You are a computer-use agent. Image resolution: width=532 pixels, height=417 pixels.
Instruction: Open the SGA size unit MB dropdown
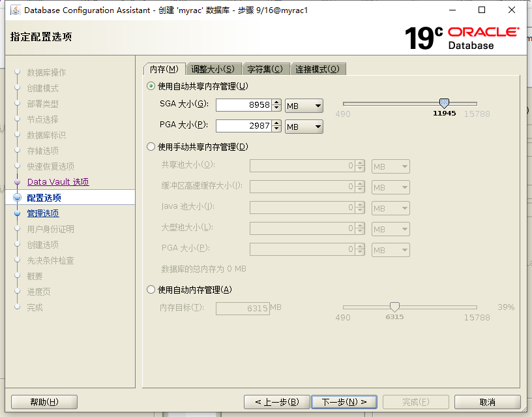(304, 106)
